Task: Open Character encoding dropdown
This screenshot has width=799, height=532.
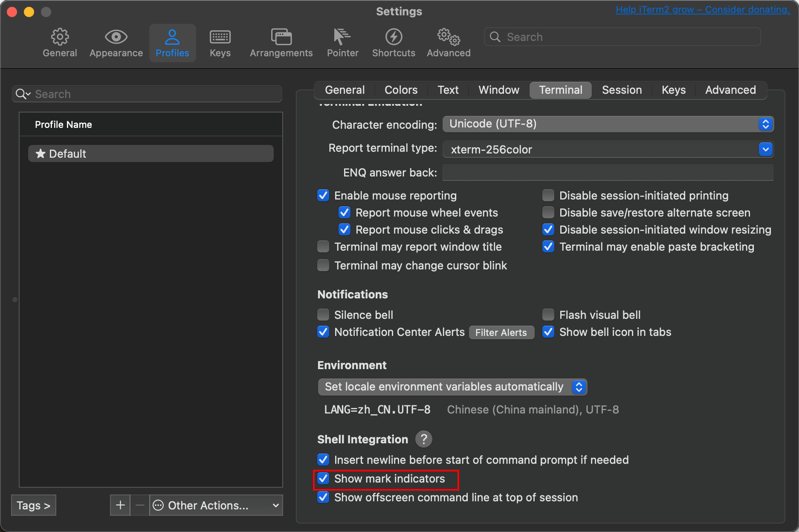Action: [x=608, y=124]
